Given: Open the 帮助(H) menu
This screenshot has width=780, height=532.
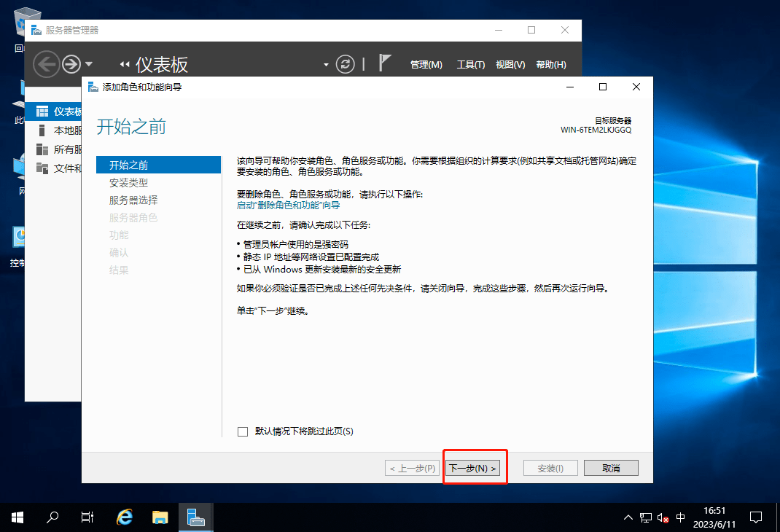Looking at the screenshot, I should (x=551, y=65).
